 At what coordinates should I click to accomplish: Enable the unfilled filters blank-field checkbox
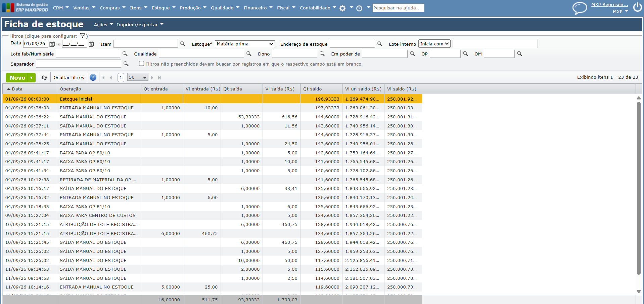141,64
